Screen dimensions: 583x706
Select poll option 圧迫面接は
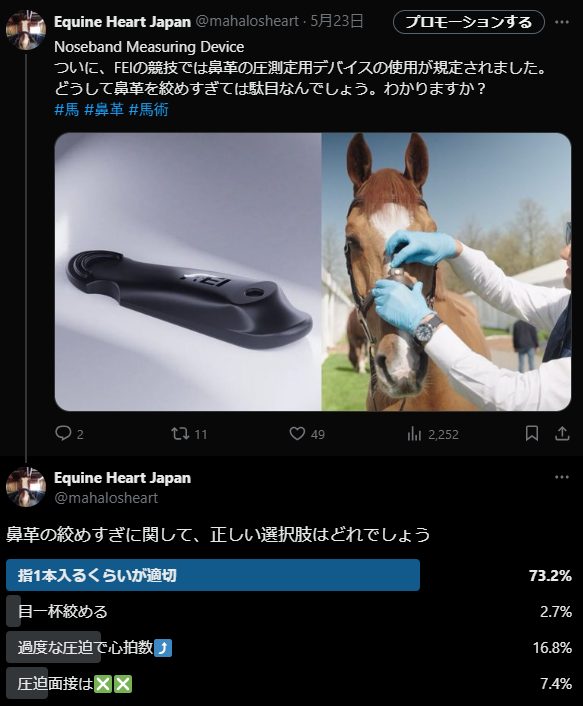click(289, 683)
